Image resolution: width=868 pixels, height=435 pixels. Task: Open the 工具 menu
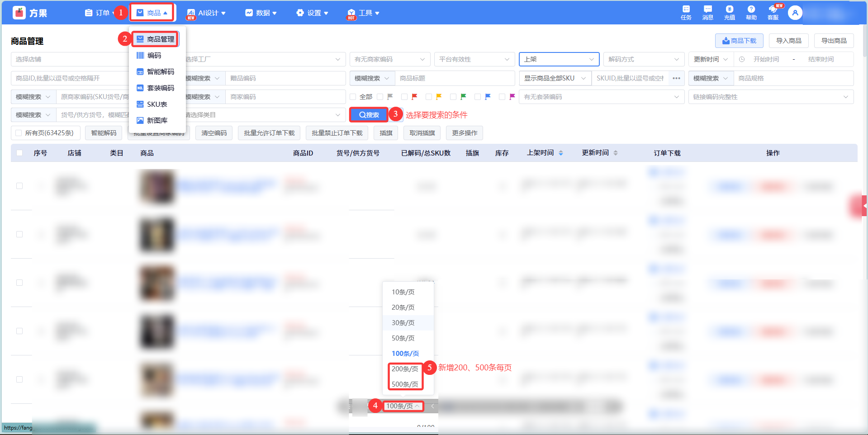(364, 13)
